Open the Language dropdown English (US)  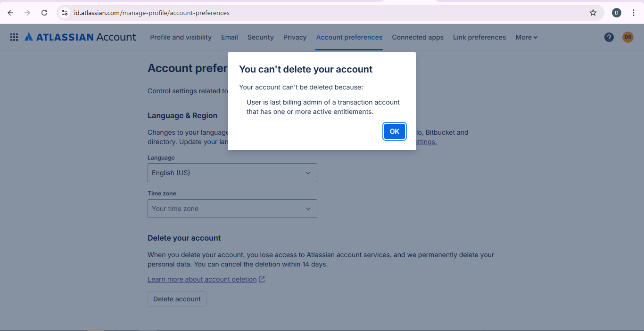tap(232, 173)
